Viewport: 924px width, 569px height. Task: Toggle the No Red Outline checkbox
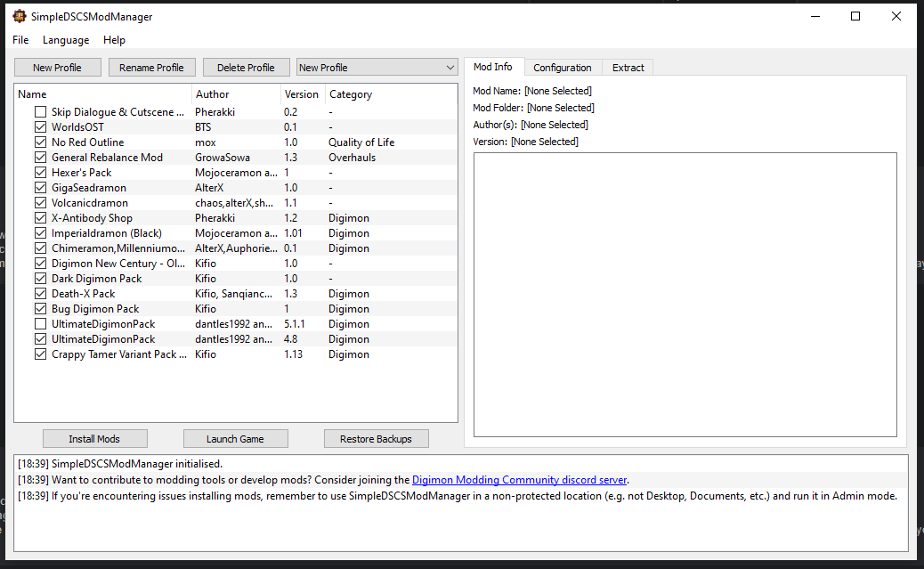pos(40,142)
